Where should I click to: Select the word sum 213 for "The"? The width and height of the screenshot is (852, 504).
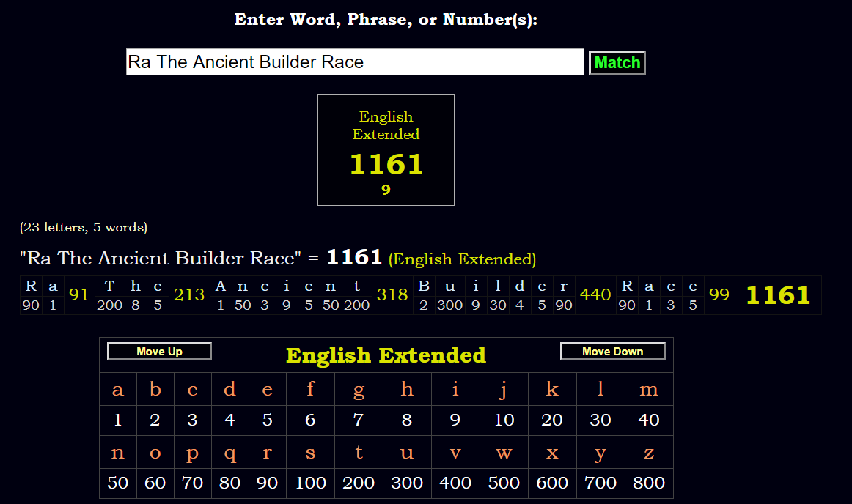point(189,294)
